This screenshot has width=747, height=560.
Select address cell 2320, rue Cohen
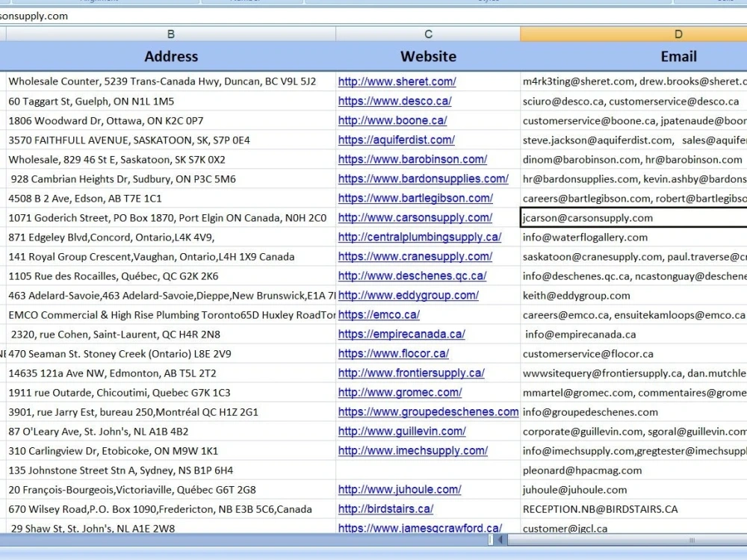coord(170,335)
